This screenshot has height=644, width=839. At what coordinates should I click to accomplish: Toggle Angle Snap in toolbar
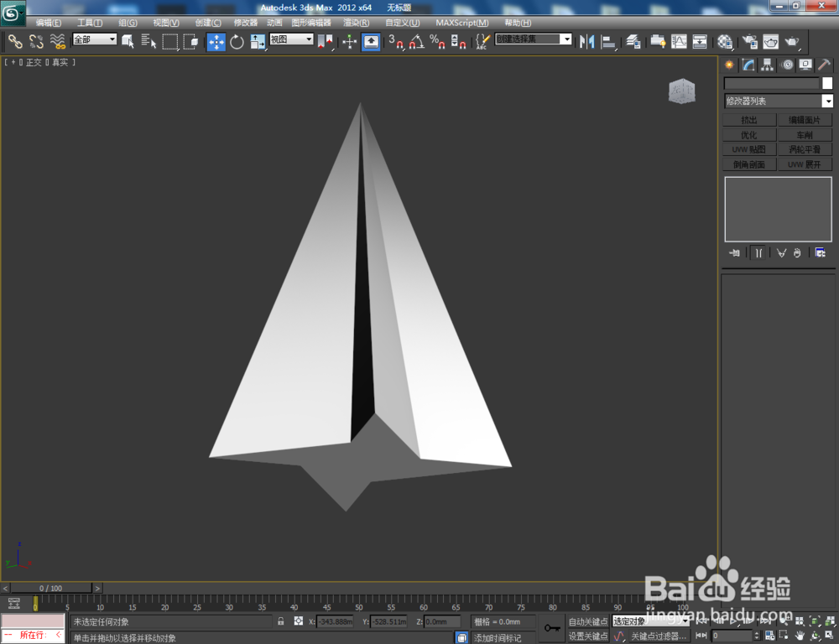417,42
